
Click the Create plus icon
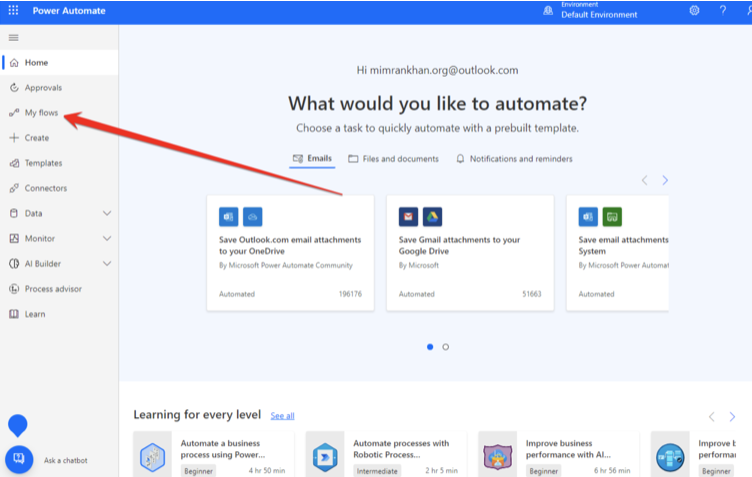(14, 138)
